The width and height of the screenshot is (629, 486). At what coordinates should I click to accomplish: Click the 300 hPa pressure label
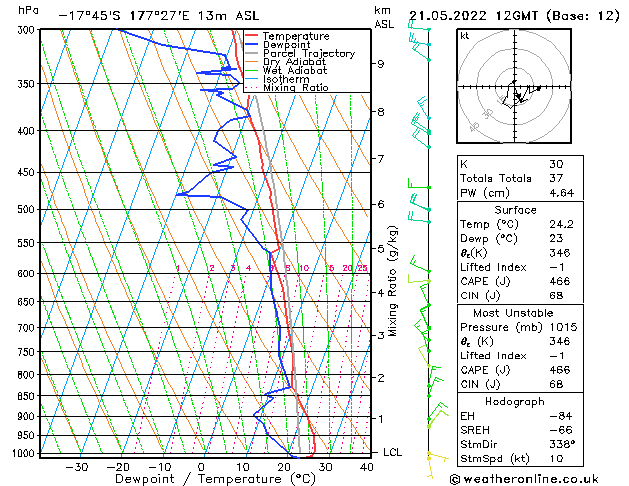[28, 30]
